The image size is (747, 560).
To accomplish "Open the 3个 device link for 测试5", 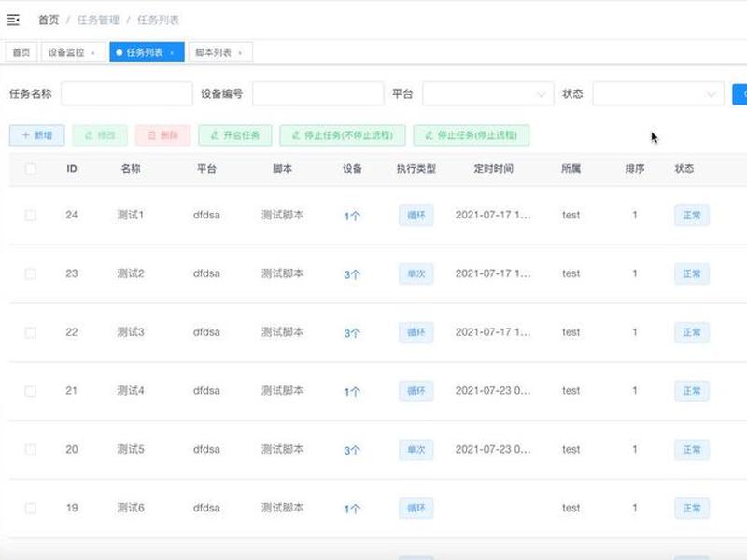I will (x=352, y=450).
